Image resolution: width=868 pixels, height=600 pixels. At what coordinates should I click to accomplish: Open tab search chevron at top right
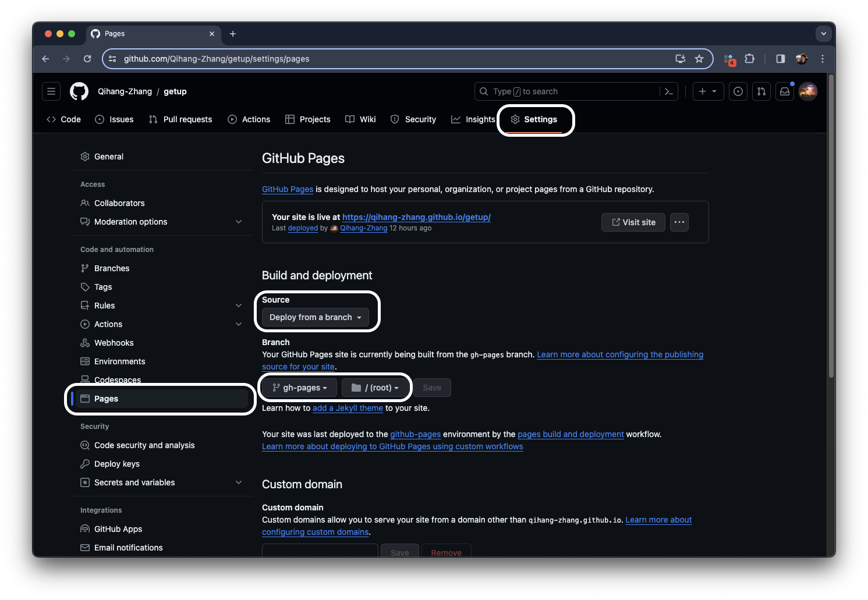824,34
